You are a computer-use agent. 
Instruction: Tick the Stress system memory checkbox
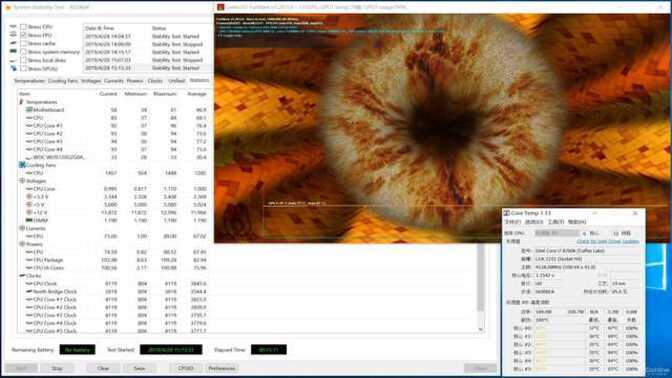pyautogui.click(x=23, y=52)
